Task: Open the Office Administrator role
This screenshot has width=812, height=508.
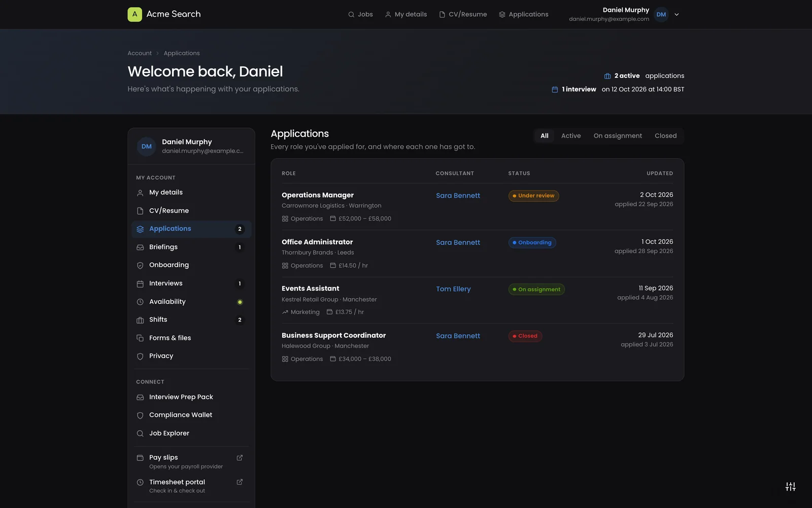Action: pos(317,242)
